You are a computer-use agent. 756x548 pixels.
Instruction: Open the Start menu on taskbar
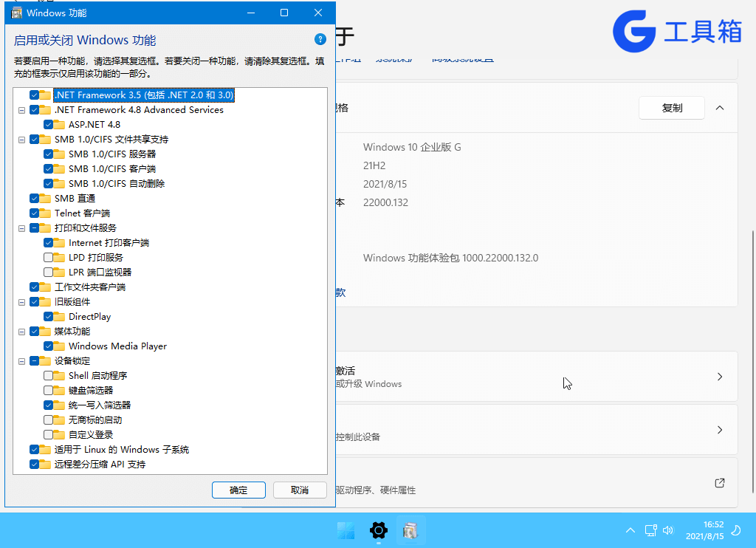(x=346, y=530)
